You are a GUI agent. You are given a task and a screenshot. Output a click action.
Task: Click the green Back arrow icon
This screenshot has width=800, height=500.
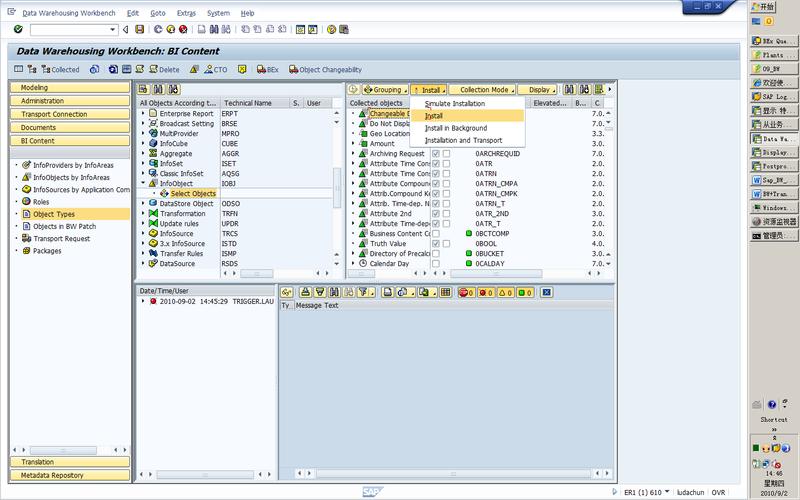coord(158,30)
